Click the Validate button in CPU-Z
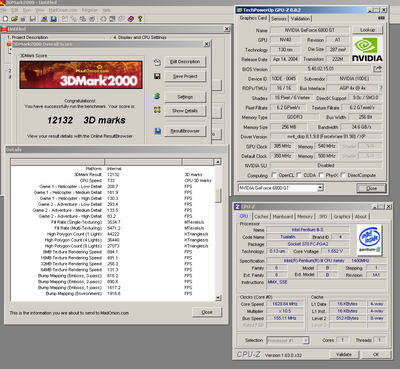Image resolution: width=400 pixels, height=369 pixels. (x=344, y=354)
